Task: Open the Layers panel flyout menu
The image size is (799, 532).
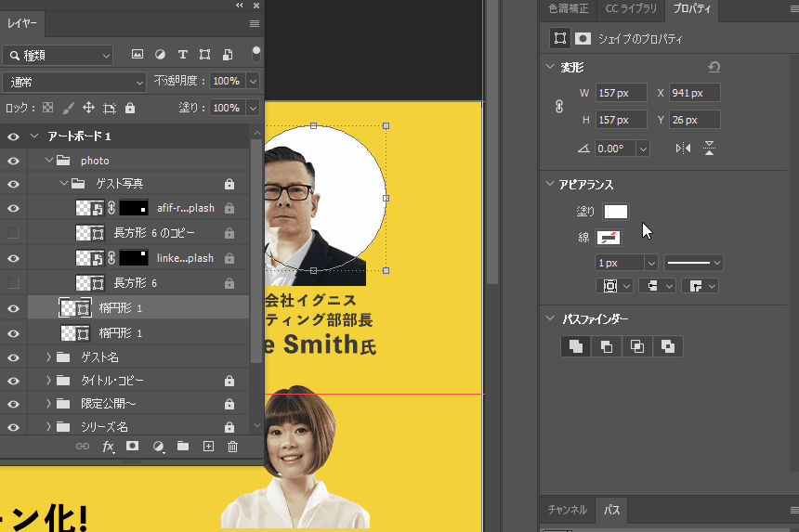Action: 255,24
